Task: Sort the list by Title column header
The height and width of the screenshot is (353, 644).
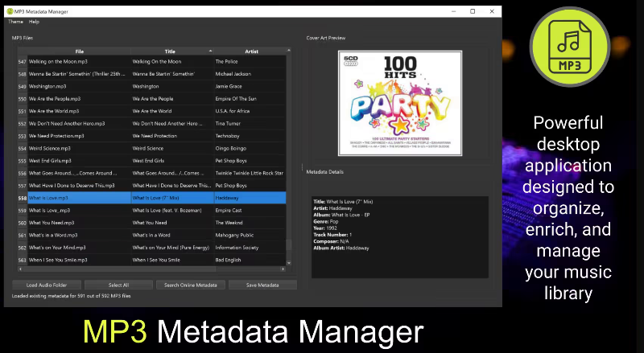Action: click(170, 51)
